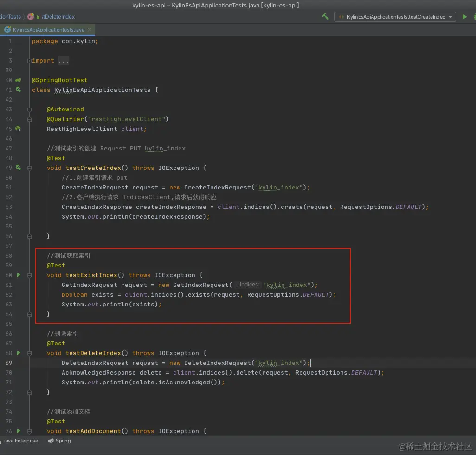The image size is (476, 455).
Task: Click createIndexResponse variable on line 53
Action: click(171, 207)
